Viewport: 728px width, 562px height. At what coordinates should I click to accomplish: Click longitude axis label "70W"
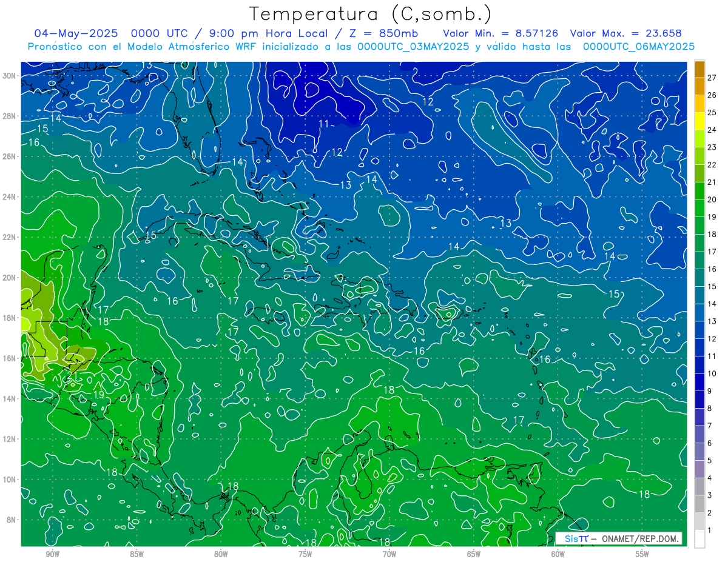[x=389, y=554]
